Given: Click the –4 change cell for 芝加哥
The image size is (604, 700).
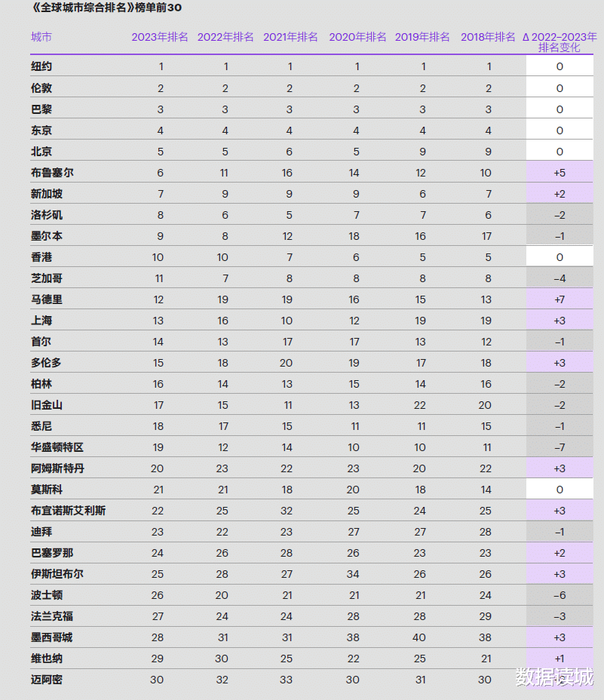Looking at the screenshot, I should click(x=560, y=278).
